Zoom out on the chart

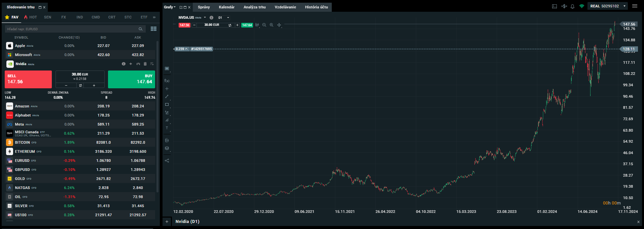pyautogui.click(x=264, y=25)
